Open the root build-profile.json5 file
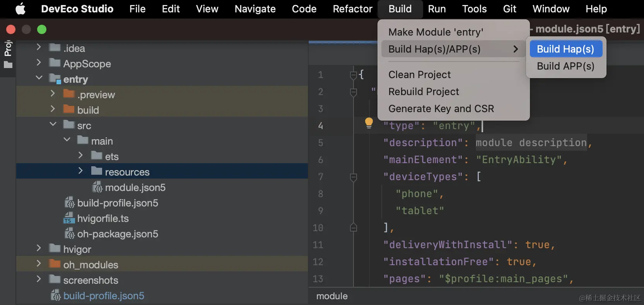Image resolution: width=644 pixels, height=305 pixels. [x=104, y=296]
